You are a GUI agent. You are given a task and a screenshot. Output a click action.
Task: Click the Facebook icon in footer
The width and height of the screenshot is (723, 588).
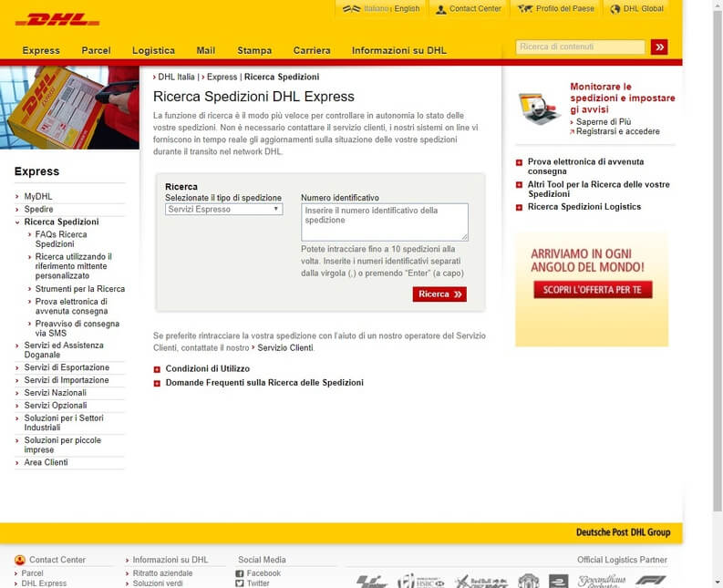(239, 573)
